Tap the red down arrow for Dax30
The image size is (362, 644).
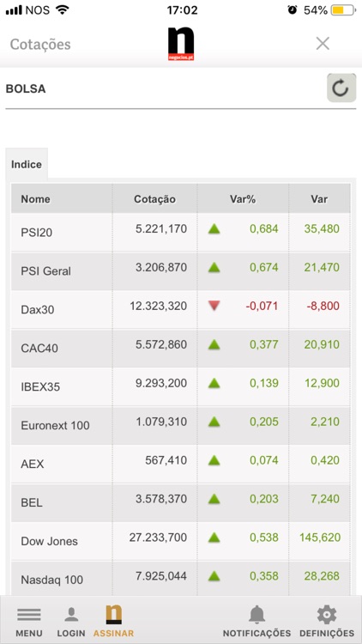tap(214, 306)
